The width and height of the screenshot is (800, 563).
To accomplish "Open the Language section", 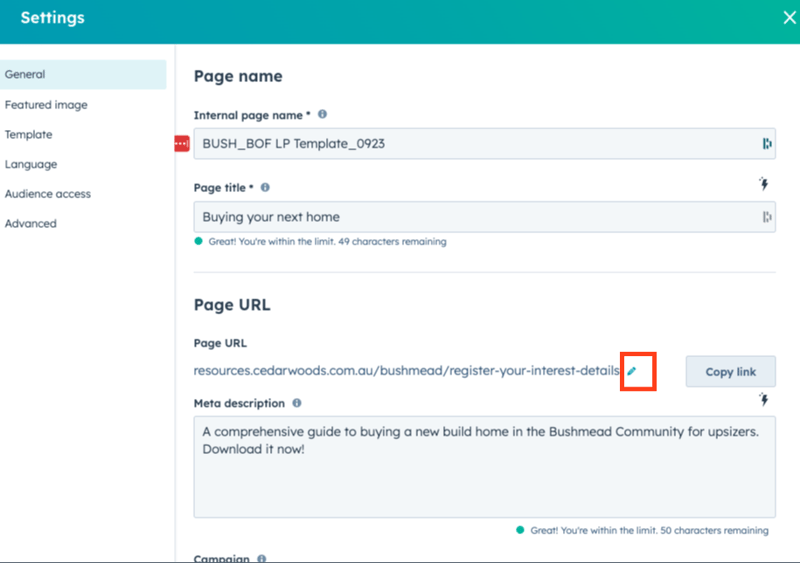I will click(x=31, y=164).
